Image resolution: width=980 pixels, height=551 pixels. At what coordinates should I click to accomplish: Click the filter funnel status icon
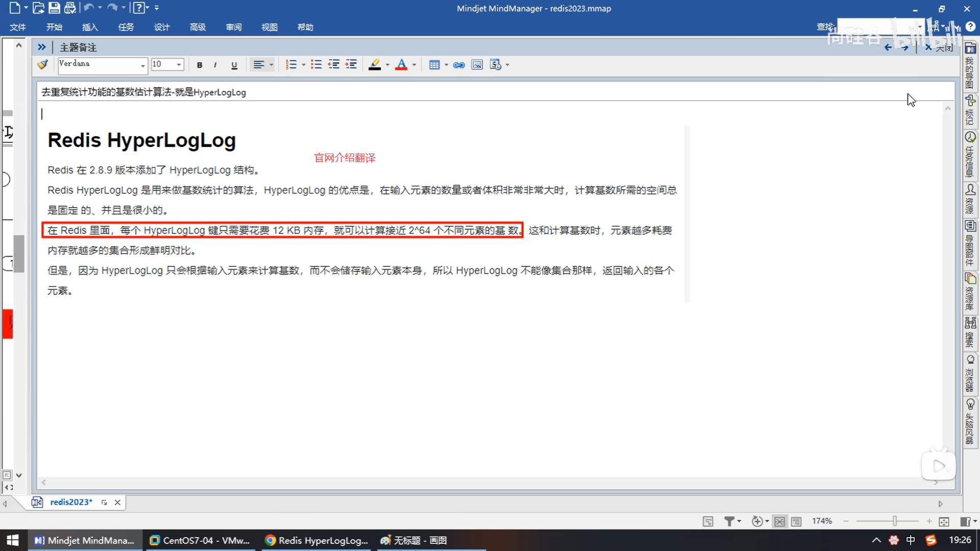729,521
